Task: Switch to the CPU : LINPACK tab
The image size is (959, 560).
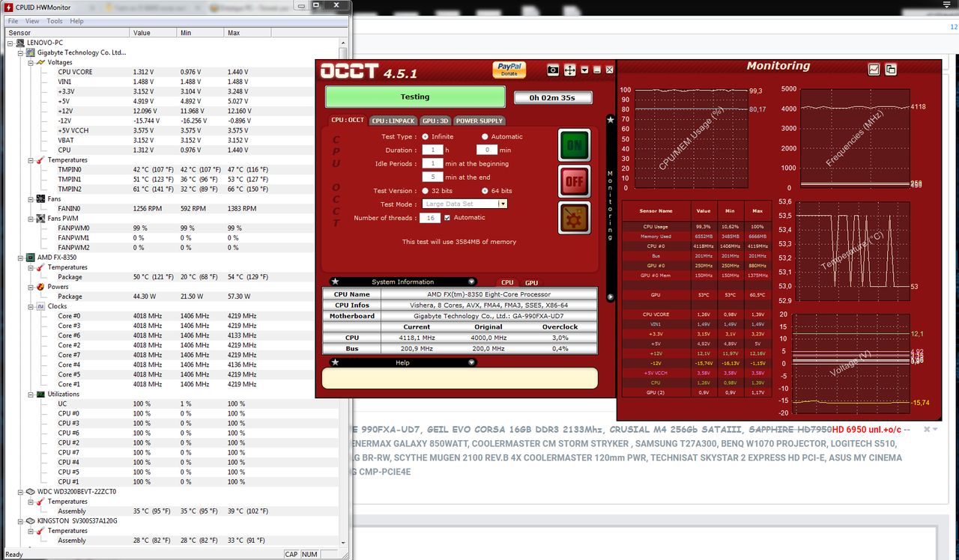Action: [393, 121]
